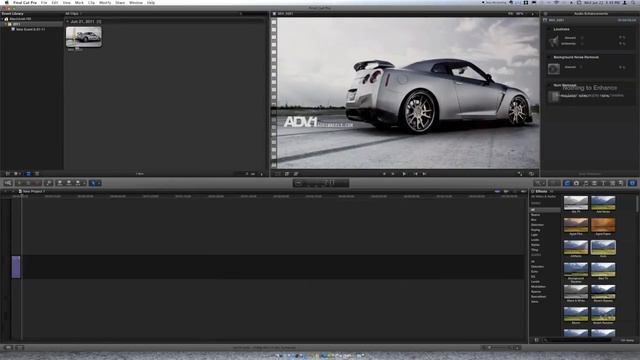Image resolution: width=640 pixels, height=360 pixels.
Task: Open the Keyword Editor key icon
Action: pos(49,183)
